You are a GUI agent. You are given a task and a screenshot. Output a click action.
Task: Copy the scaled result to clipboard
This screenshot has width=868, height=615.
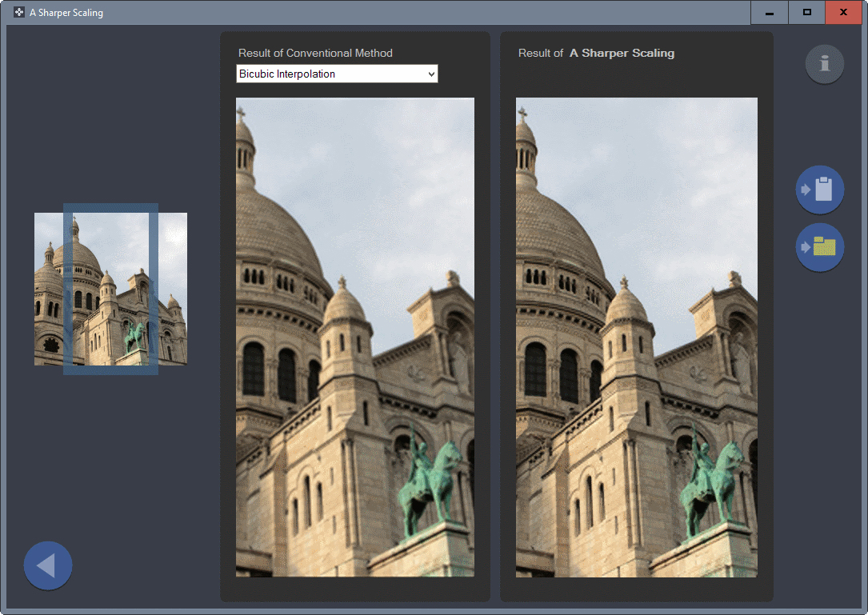point(820,190)
